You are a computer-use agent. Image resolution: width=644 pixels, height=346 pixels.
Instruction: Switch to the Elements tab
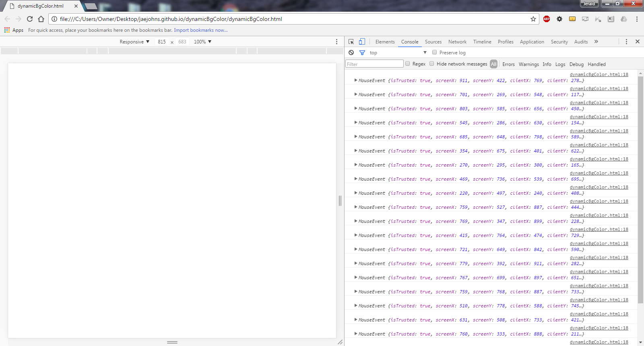click(x=385, y=42)
